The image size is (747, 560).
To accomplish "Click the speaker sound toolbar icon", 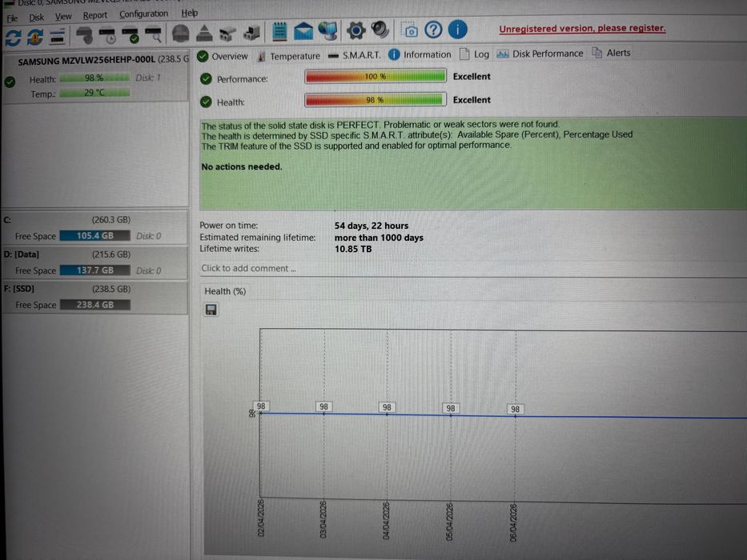I will point(380,30).
